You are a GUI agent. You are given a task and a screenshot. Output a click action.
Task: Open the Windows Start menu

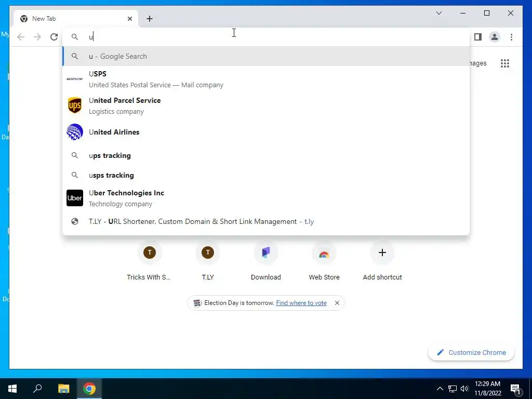coord(12,389)
